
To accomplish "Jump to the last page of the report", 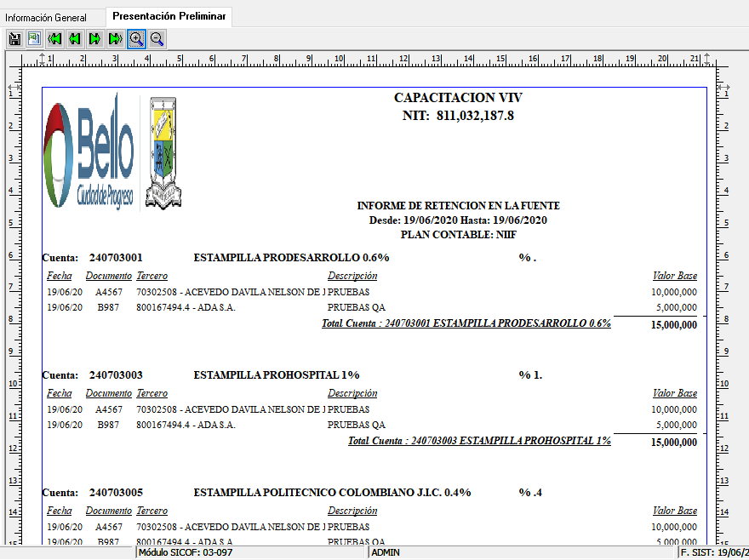I will pos(116,38).
